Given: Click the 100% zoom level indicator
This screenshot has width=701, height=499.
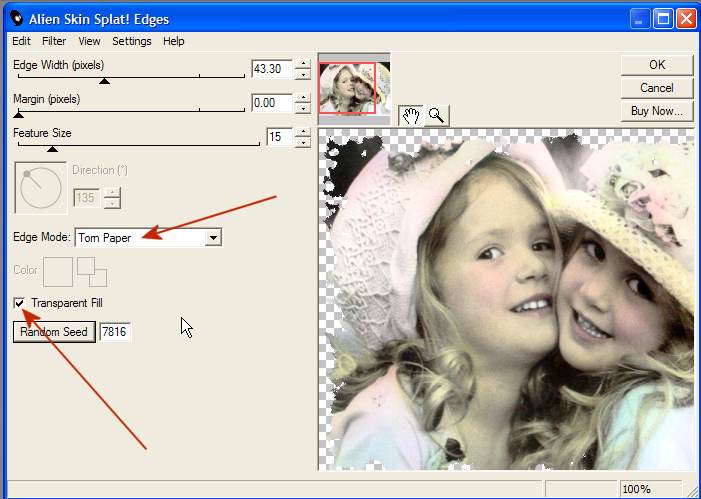Looking at the screenshot, I should (650, 489).
